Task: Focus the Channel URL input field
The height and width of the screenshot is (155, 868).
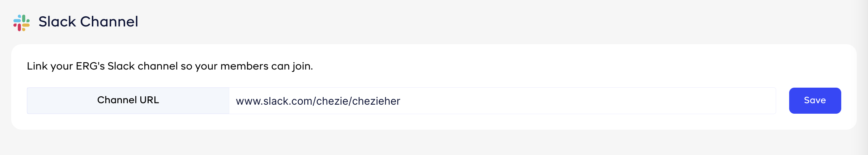Action: pyautogui.click(x=502, y=101)
